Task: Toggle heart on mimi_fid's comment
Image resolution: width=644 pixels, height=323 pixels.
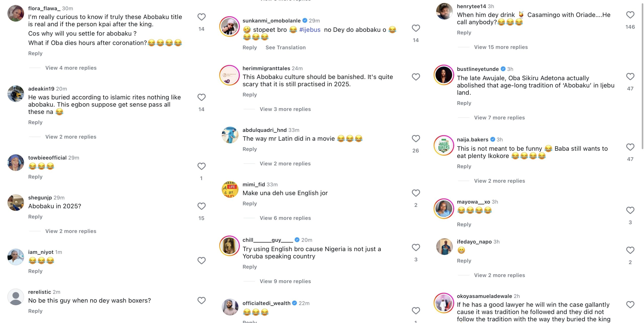Action: point(416,193)
